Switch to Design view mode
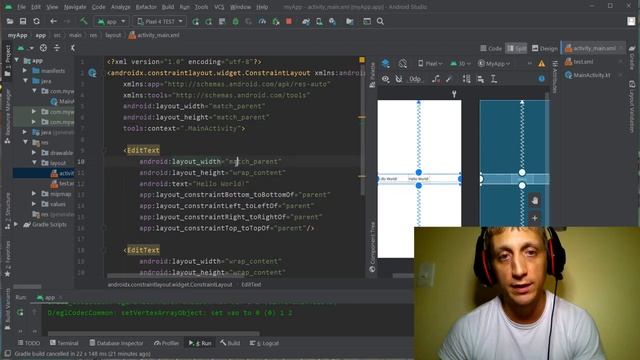640x360 pixels. point(544,48)
